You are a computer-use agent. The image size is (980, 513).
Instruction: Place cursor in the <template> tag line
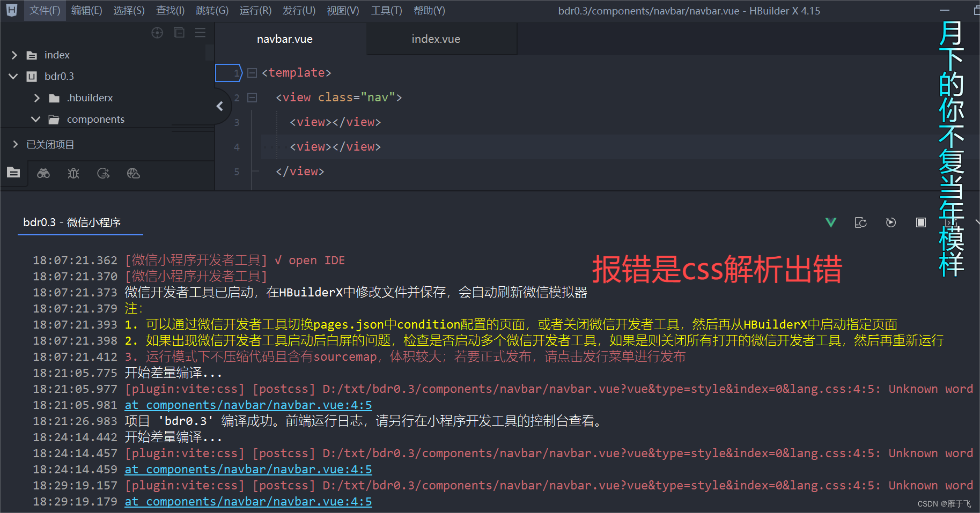[297, 73]
